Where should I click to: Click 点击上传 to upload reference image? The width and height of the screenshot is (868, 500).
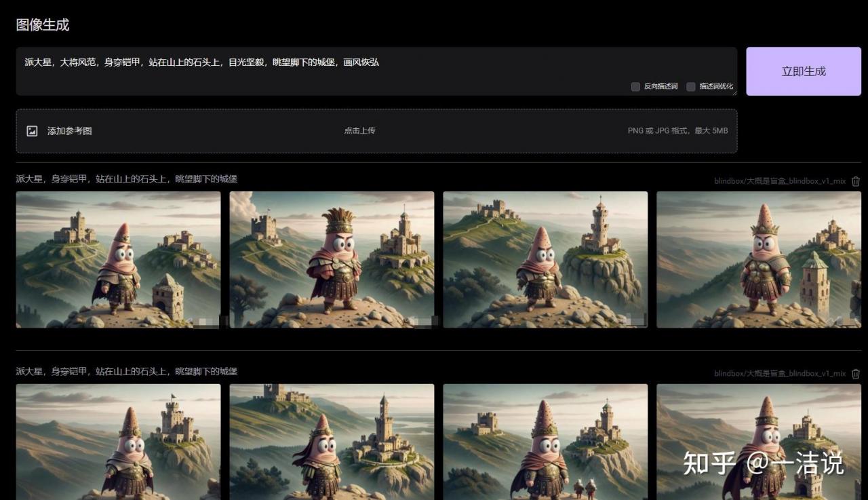tap(359, 131)
